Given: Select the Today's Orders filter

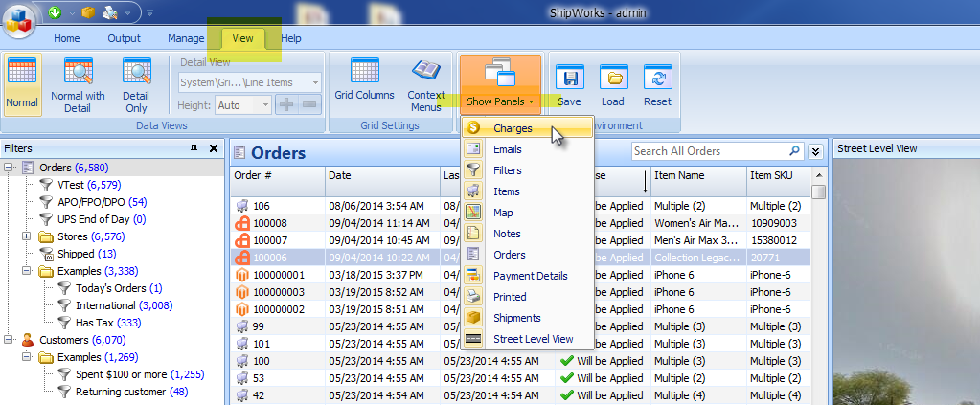Looking at the screenshot, I should click(x=110, y=288).
